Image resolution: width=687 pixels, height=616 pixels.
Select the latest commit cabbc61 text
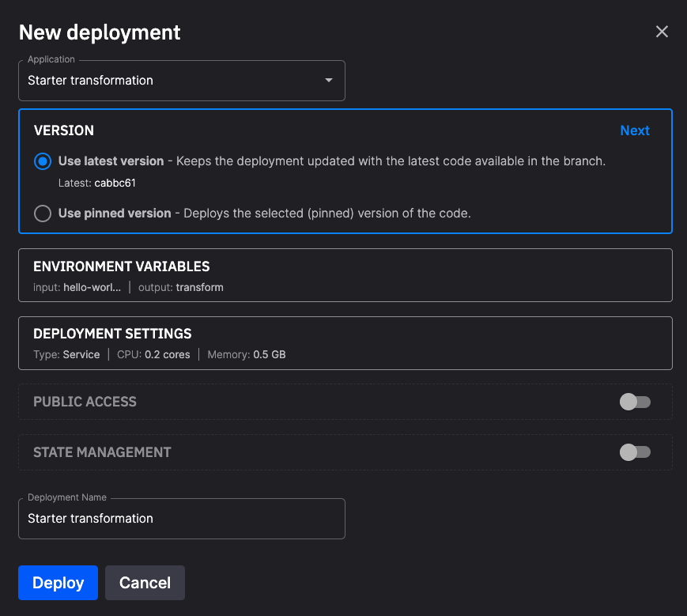point(115,181)
